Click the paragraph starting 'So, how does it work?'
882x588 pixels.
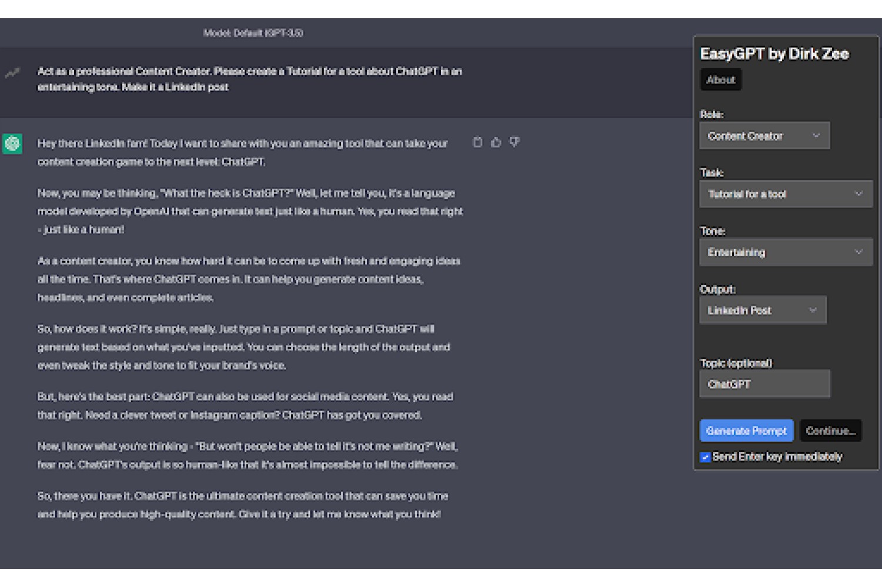point(244,347)
